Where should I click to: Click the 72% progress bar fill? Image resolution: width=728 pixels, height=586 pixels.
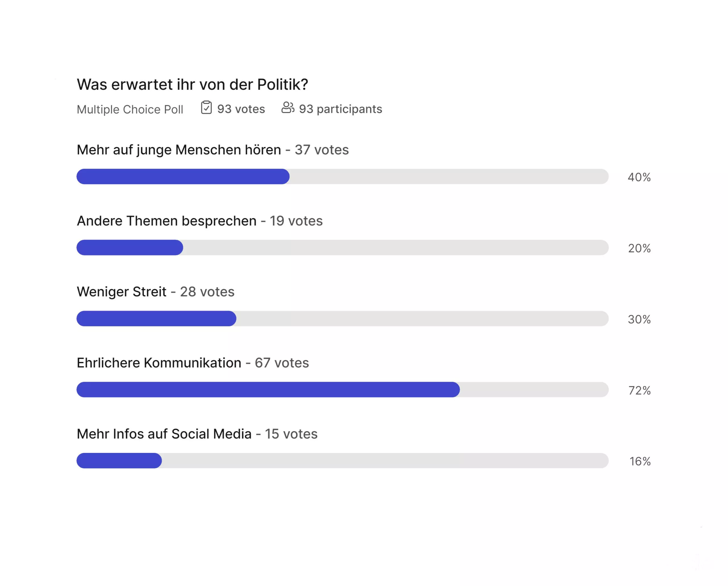268,390
